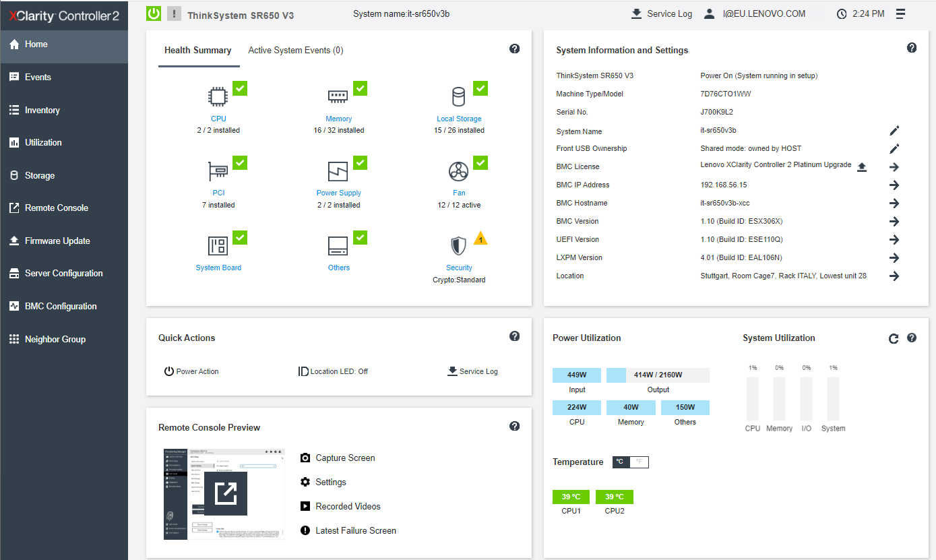
Task: Open the CPU link
Action: [218, 119]
